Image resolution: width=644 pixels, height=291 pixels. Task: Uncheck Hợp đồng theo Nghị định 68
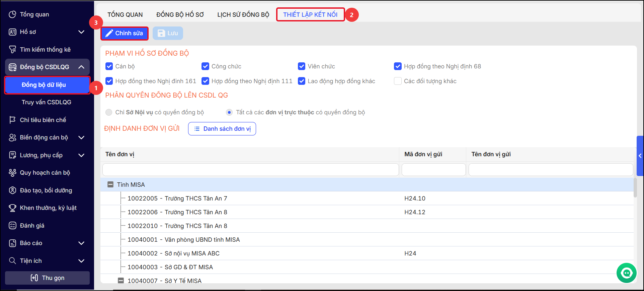click(398, 66)
